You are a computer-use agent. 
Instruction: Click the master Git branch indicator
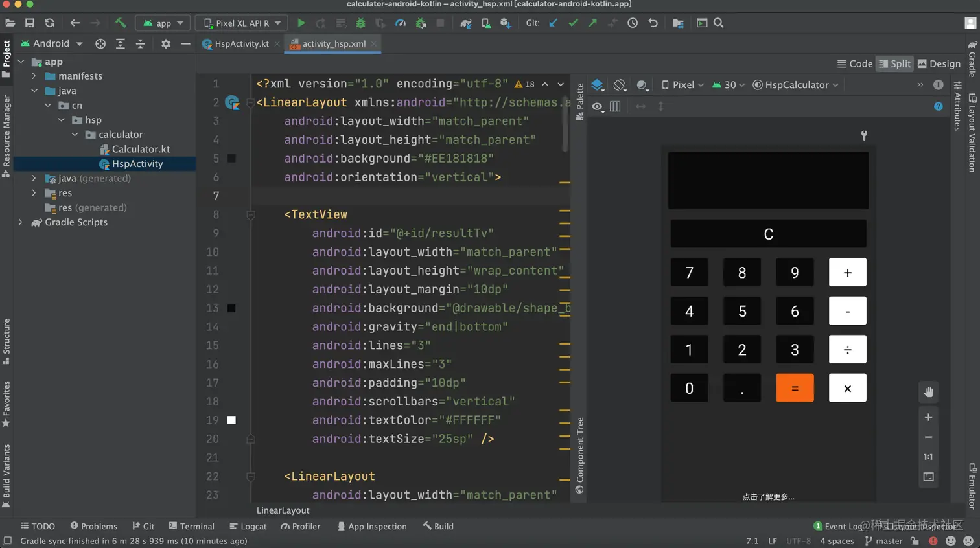coord(884,541)
